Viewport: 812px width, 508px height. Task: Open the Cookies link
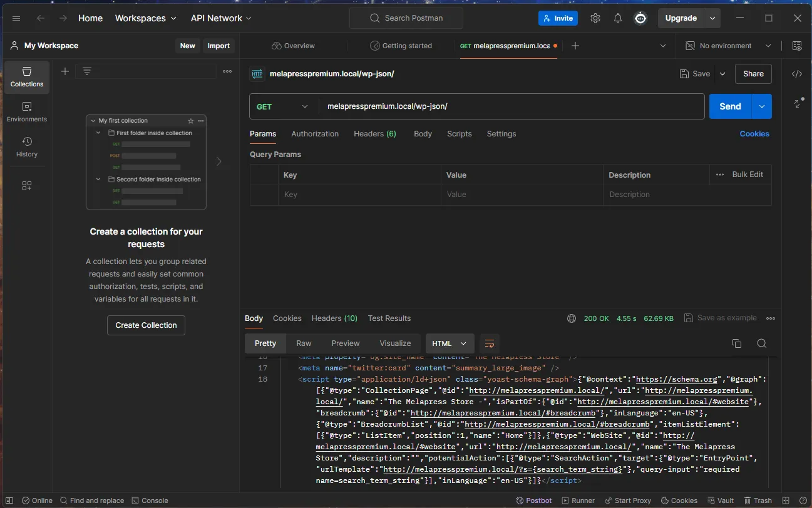click(754, 134)
